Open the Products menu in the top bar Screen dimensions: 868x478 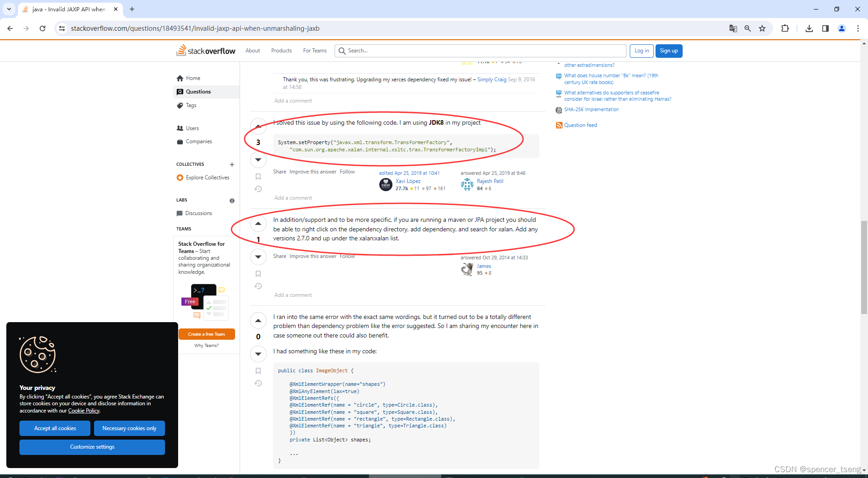tap(281, 51)
